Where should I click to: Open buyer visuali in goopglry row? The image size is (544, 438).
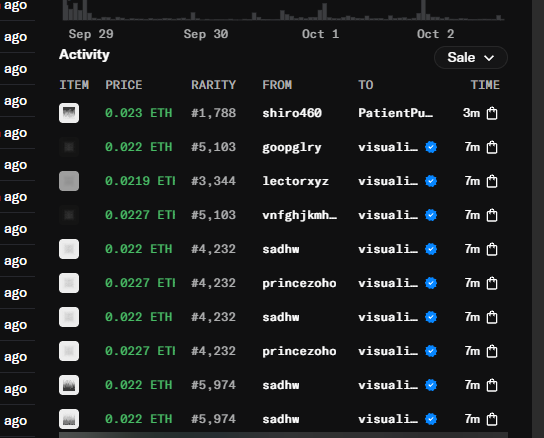coord(388,147)
